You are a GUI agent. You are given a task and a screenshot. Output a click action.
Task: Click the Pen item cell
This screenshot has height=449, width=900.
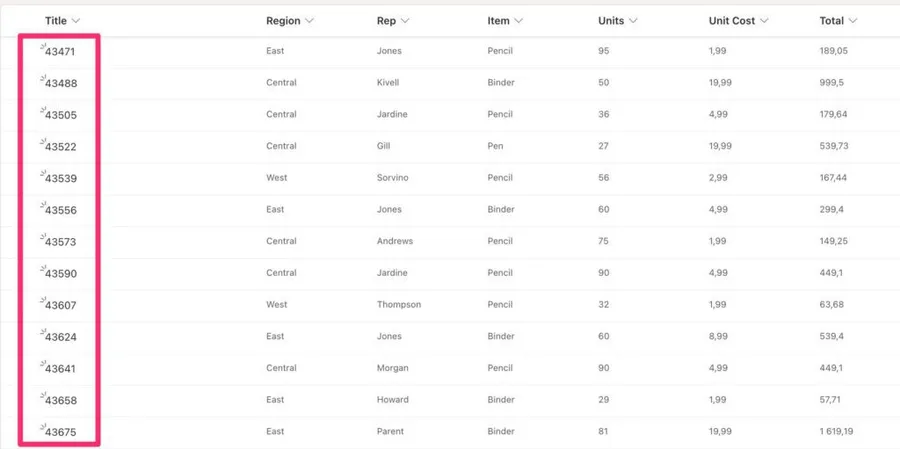tap(496, 146)
